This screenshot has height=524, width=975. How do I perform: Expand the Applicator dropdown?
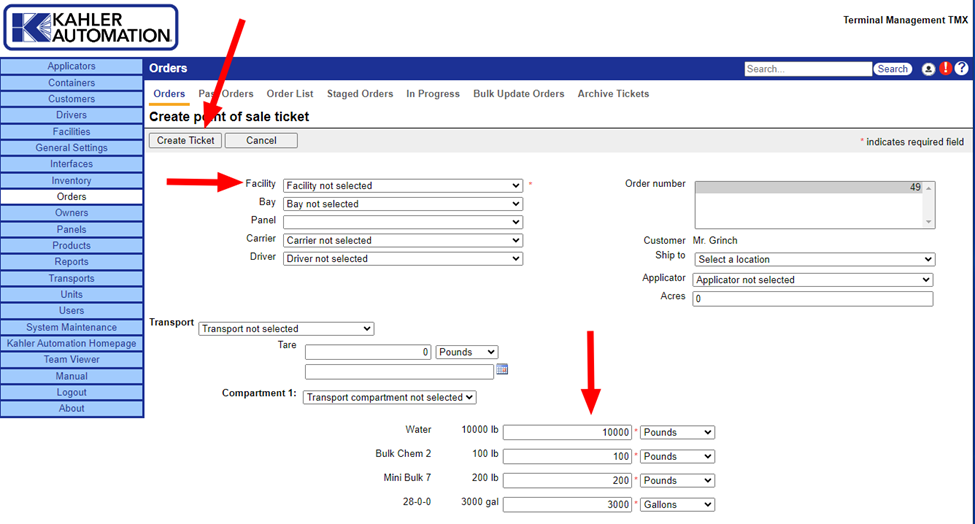tap(812, 280)
